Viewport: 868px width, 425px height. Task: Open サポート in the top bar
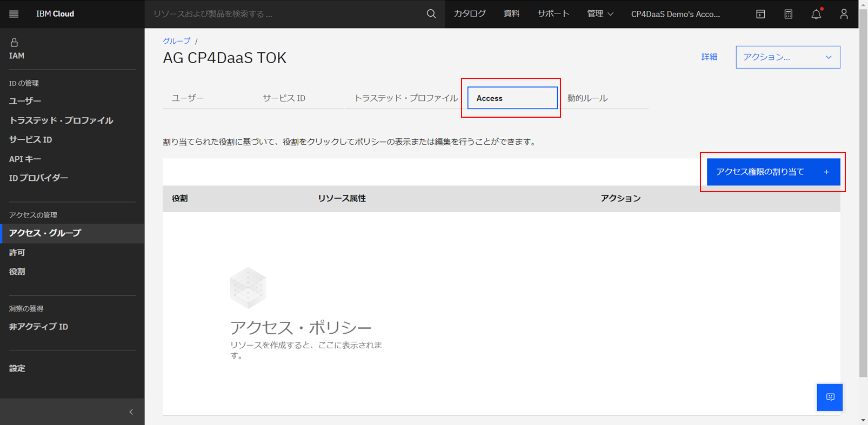click(553, 14)
